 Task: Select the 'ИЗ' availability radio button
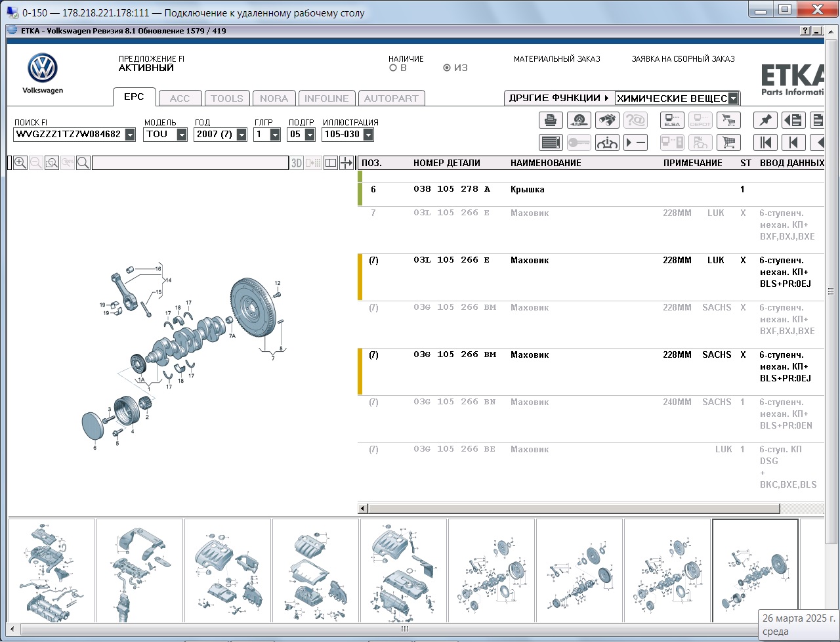click(447, 68)
